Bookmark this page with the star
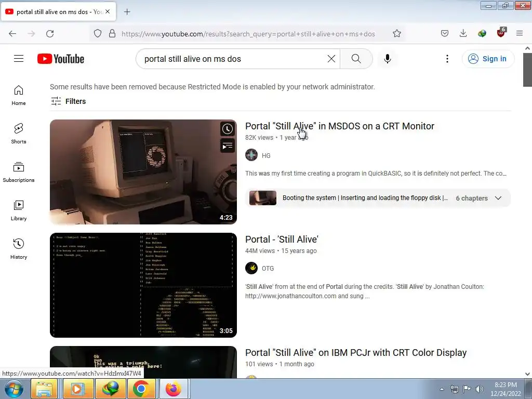532x399 pixels. click(396, 33)
